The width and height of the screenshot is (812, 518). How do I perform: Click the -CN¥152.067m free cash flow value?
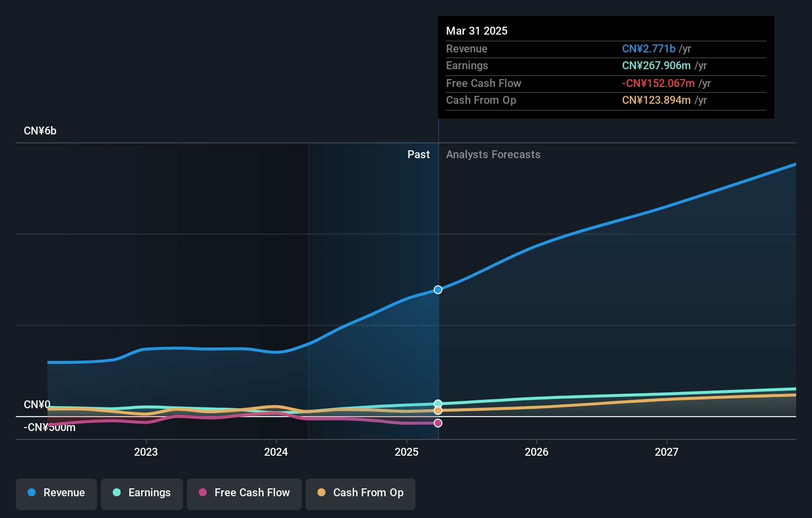658,84
